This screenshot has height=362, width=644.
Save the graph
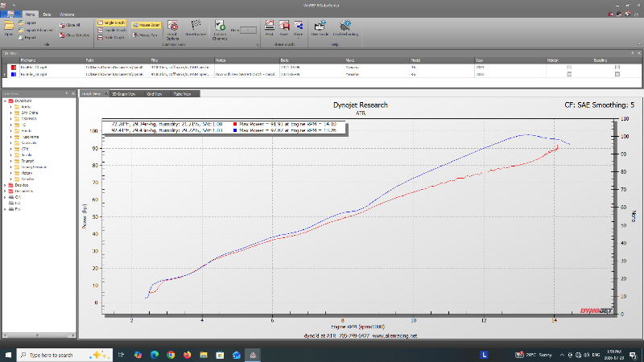(284, 28)
